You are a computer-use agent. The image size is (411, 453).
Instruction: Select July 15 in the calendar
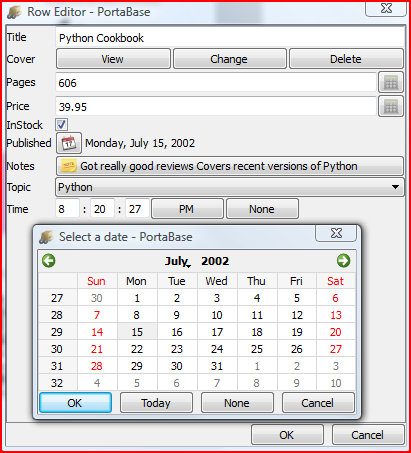coord(137,332)
